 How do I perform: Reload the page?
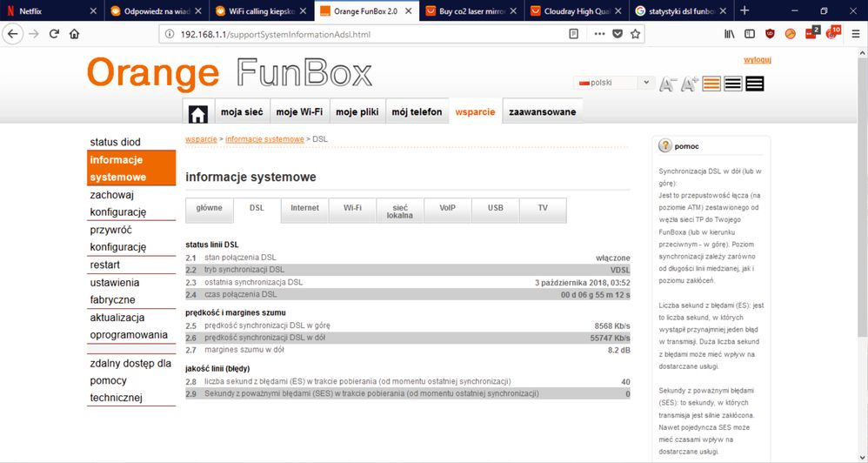[54, 34]
